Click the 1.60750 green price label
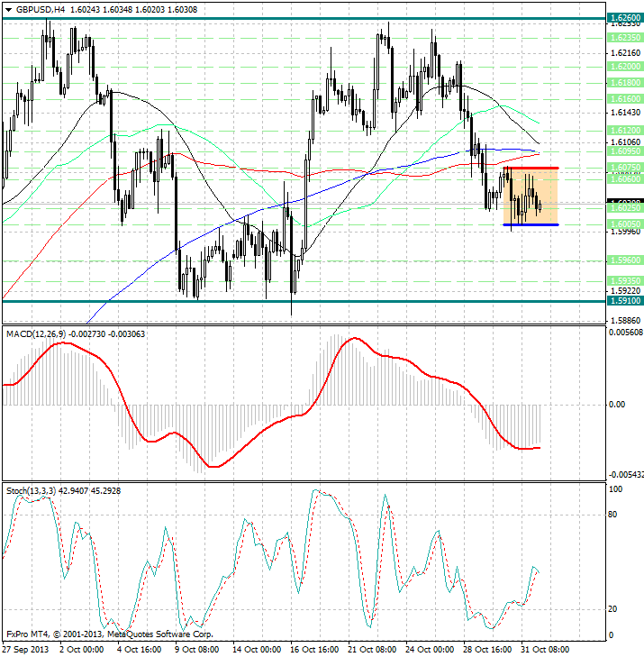 pyautogui.click(x=624, y=168)
